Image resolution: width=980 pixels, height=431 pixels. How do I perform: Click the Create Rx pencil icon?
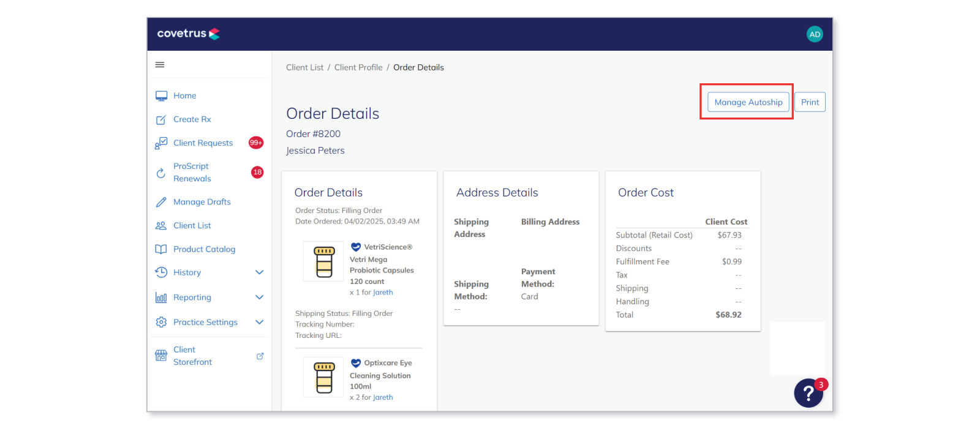pyautogui.click(x=161, y=119)
